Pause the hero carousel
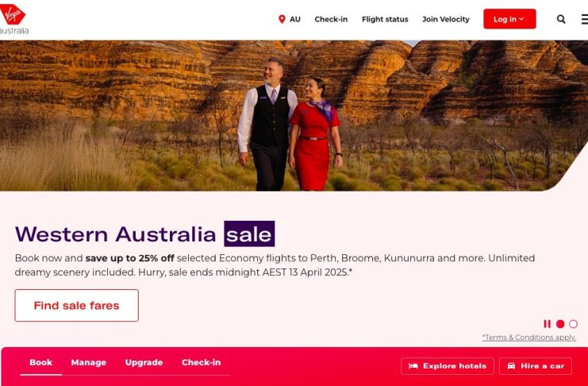The width and height of the screenshot is (588, 386). click(x=547, y=324)
